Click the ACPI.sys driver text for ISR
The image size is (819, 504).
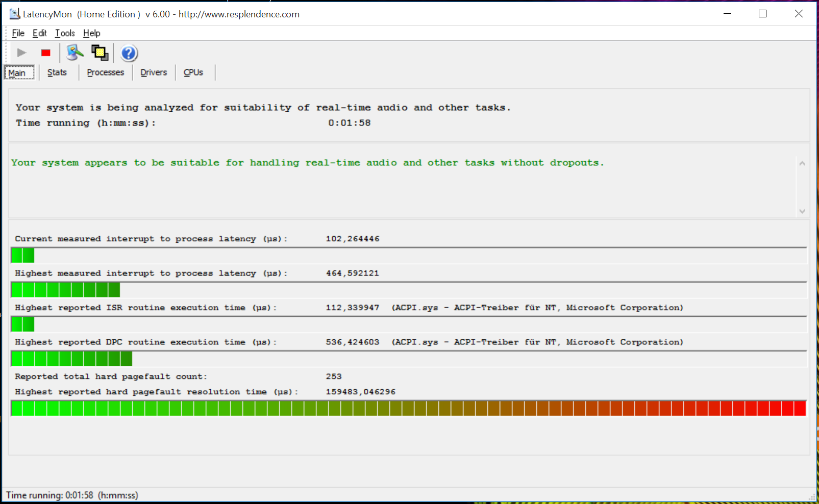(537, 308)
